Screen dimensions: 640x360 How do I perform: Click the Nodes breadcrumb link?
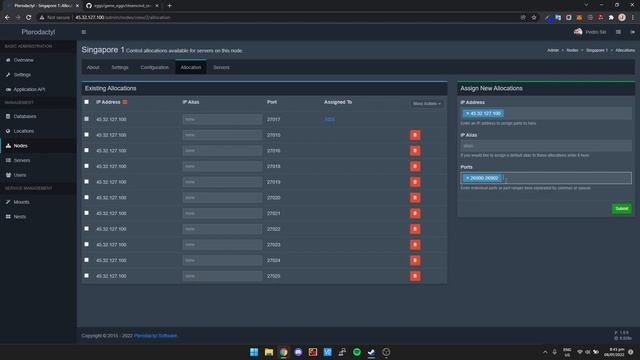pyautogui.click(x=572, y=50)
